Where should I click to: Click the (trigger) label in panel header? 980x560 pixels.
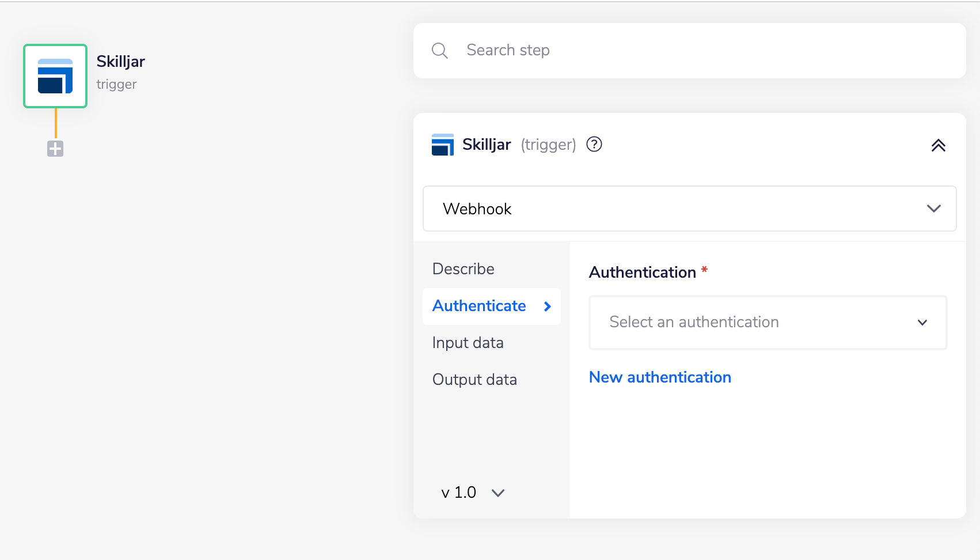[549, 145]
